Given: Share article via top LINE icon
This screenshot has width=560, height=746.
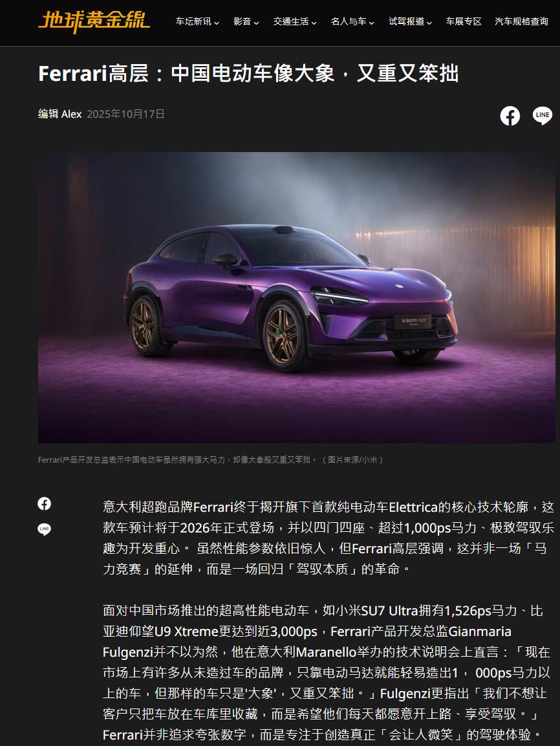Looking at the screenshot, I should point(543,116).
